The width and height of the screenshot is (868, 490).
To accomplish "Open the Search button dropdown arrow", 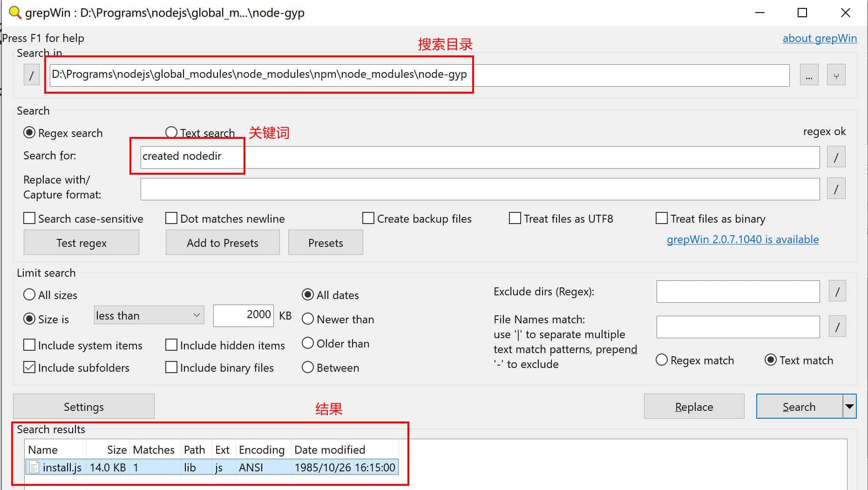I will tap(850, 407).
